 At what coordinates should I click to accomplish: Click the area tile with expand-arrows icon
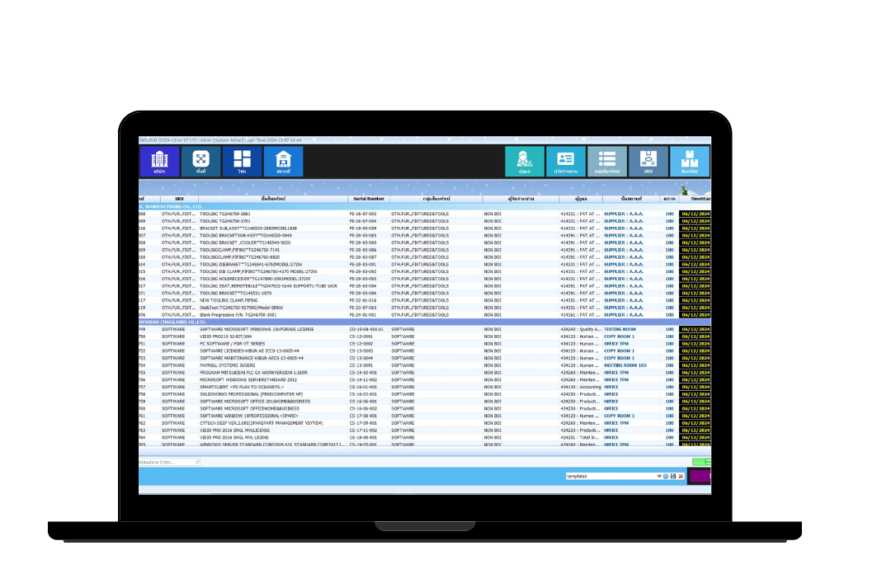tap(200, 162)
